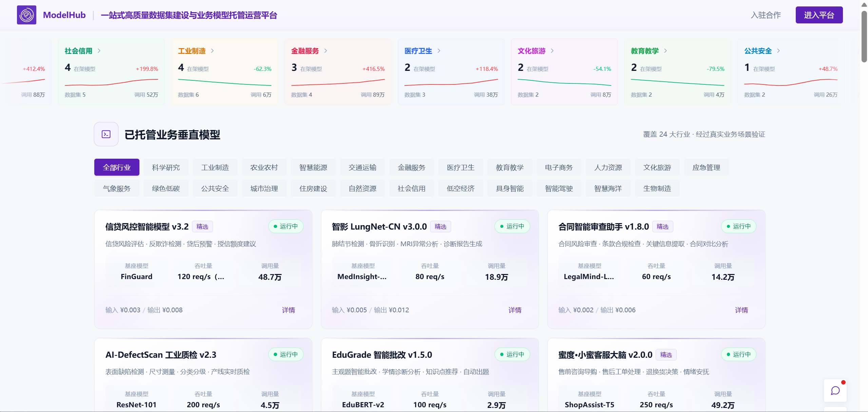The width and height of the screenshot is (868, 412).
Task: Click the 覆盖 24 大行业 subtitle text
Action: (704, 134)
